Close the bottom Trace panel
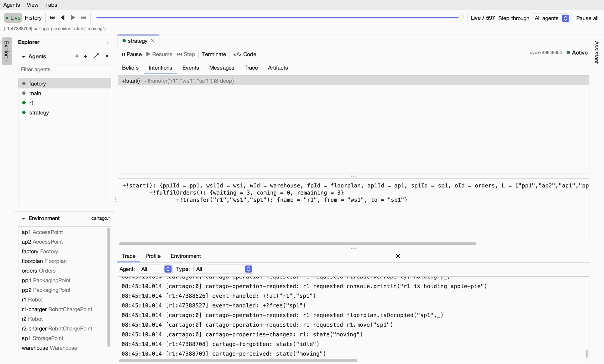Viewport: 604px width, 364px height. pos(398,256)
